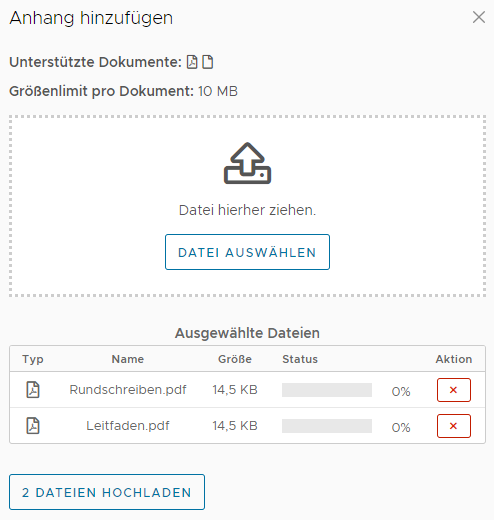Click the Rundschreiben.pdf progress bar
This screenshot has width=494, height=520.
(x=327, y=390)
